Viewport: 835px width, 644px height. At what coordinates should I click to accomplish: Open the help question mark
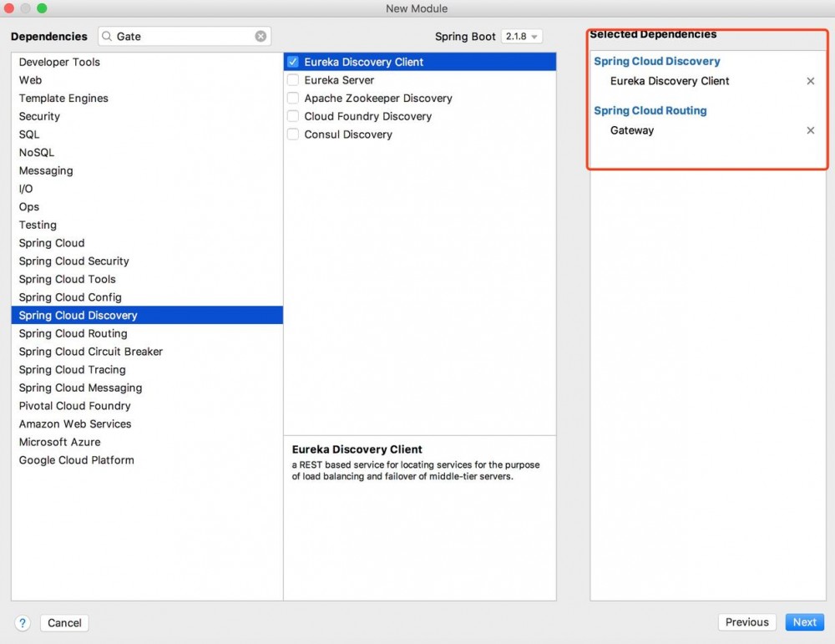[x=23, y=622]
